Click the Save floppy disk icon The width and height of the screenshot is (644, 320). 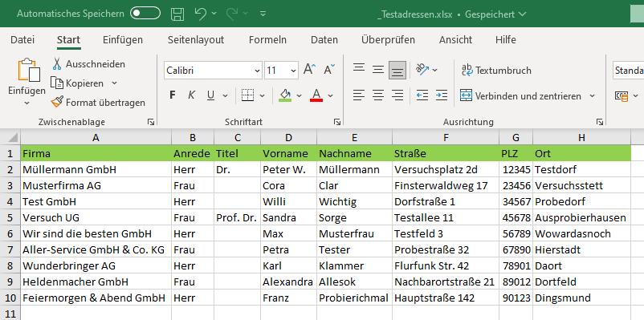point(177,14)
